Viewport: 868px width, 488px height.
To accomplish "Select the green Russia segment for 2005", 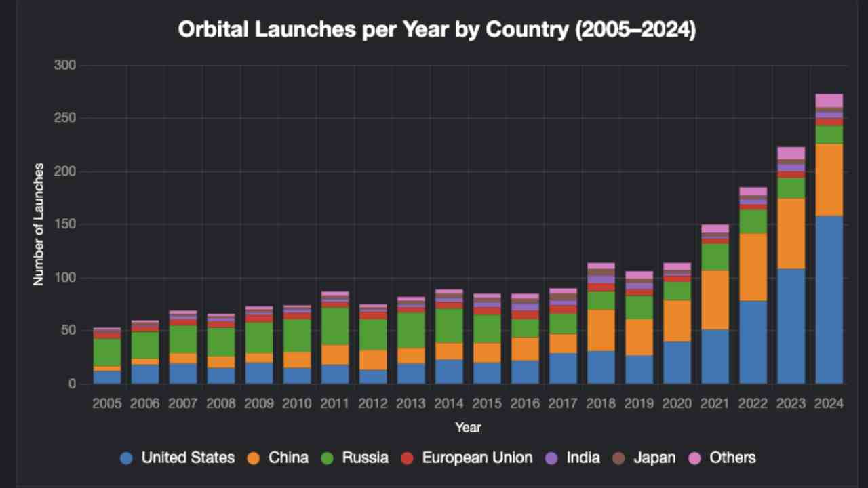I will click(x=107, y=352).
